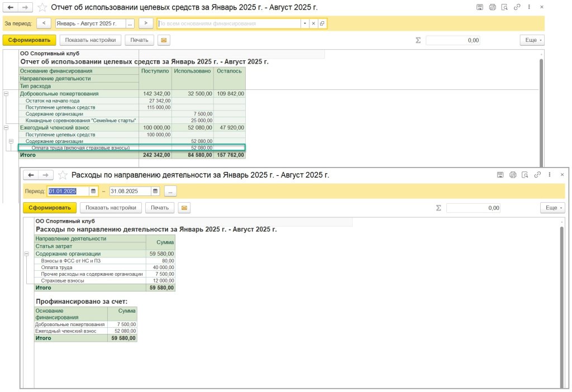572x392 pixels.
Task: Open the calendar picker for end date 31.08.2025
Action: click(x=155, y=191)
